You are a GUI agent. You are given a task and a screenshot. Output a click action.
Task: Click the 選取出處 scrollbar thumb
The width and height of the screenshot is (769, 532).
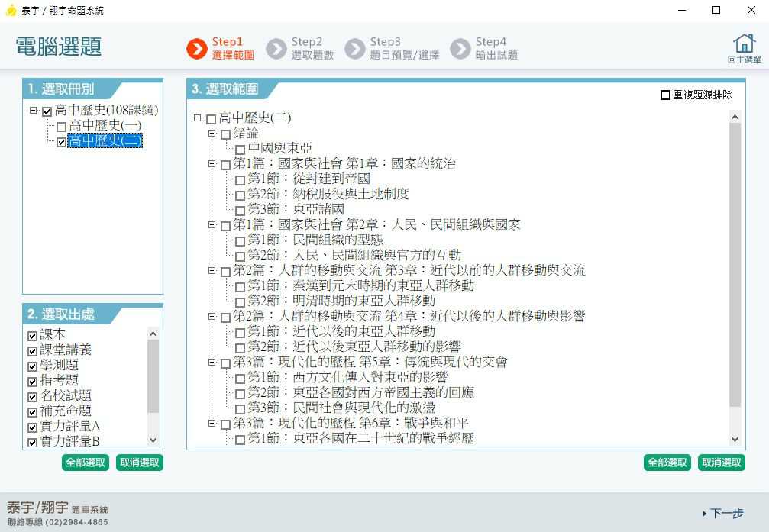pyautogui.click(x=153, y=376)
